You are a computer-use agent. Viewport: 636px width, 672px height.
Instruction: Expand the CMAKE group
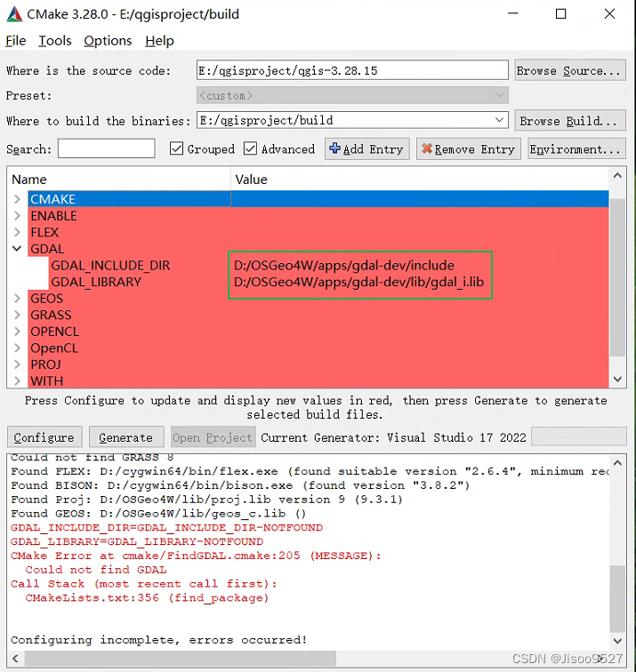(x=17, y=199)
